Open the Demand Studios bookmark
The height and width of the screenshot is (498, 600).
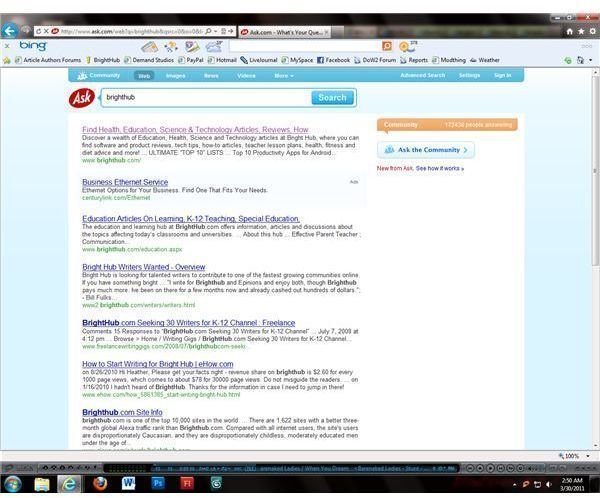point(149,60)
